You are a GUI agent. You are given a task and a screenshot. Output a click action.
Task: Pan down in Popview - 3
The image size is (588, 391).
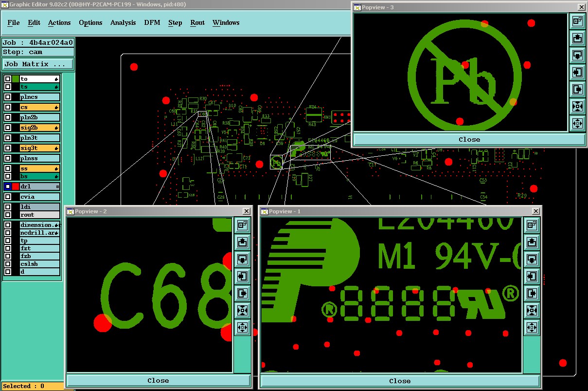tap(577, 56)
